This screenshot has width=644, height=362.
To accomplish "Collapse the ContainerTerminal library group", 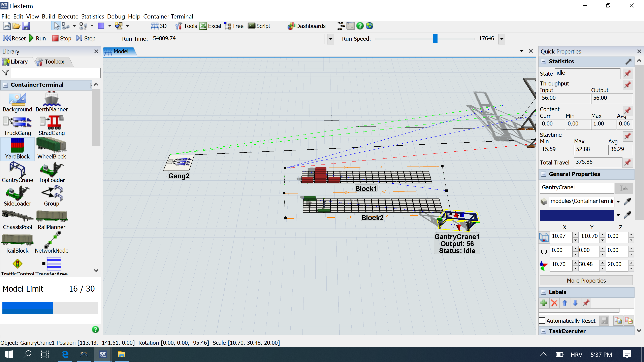I will point(5,85).
